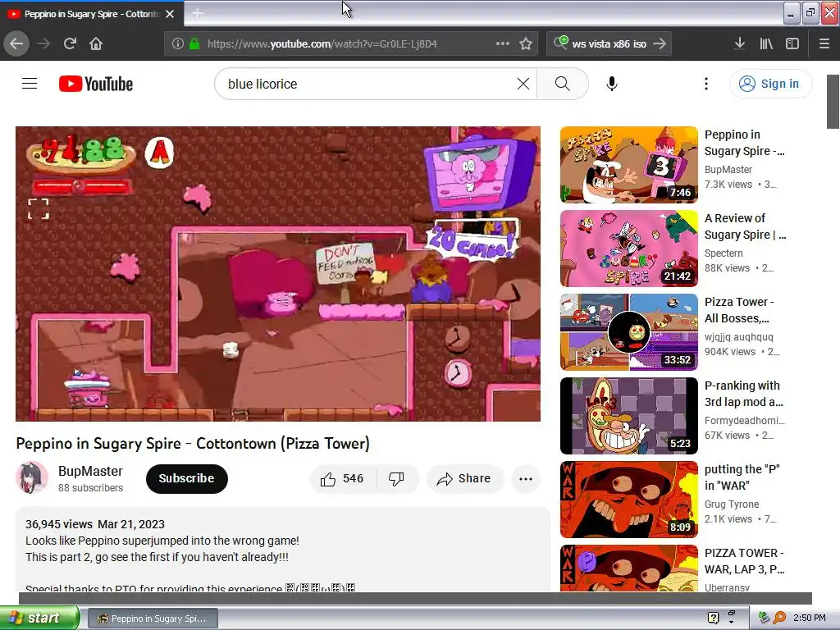
Task: Toggle the browser sidebar view icon
Action: 792,43
